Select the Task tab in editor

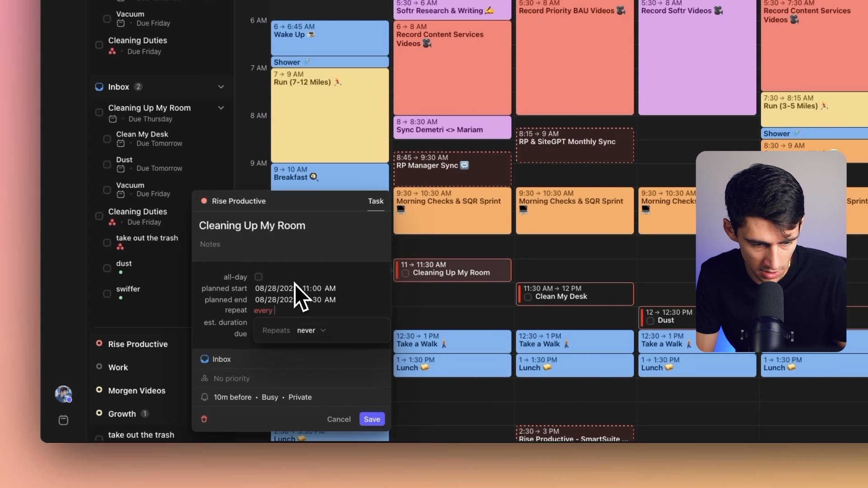pyautogui.click(x=375, y=201)
